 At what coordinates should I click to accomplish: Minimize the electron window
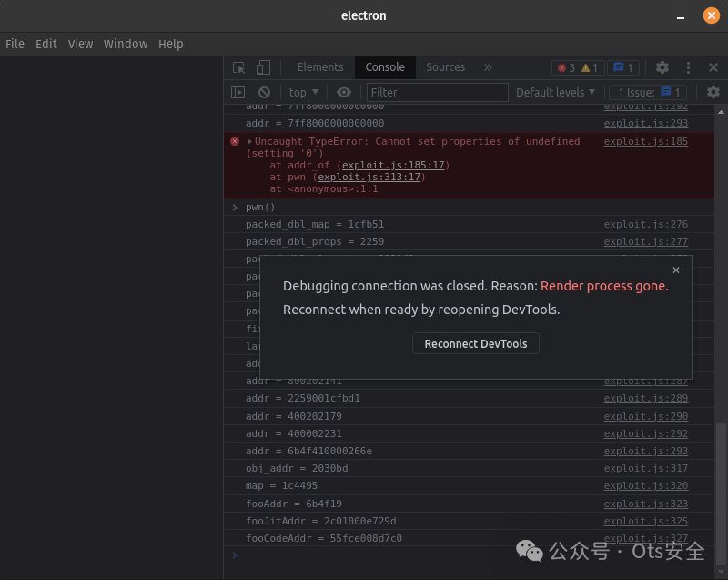coord(681,17)
